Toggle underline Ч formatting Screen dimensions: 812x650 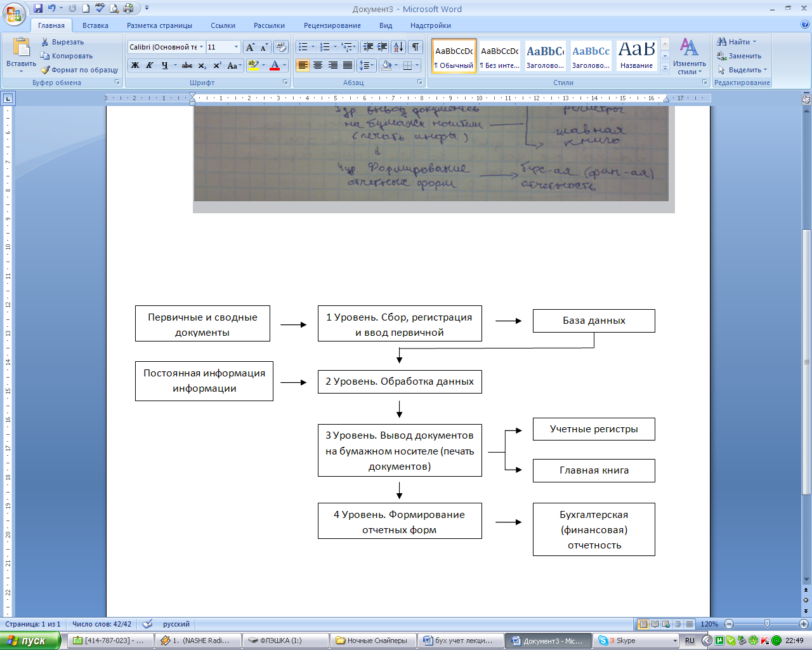pos(164,65)
